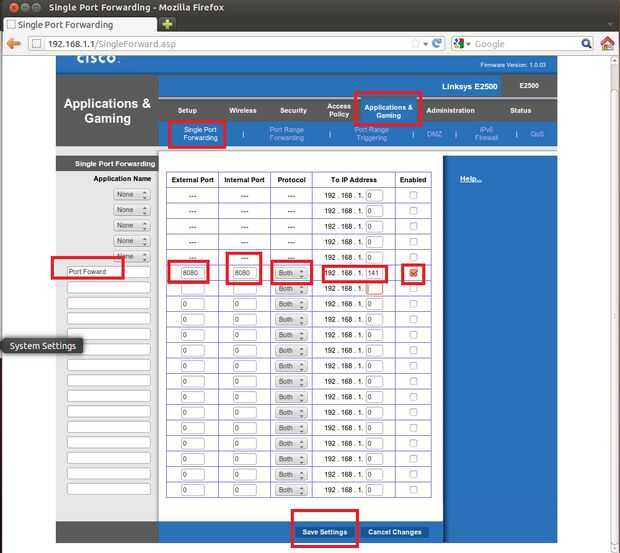Tick the Enabled checkbox in the first table row
The height and width of the screenshot is (553, 620).
413,195
